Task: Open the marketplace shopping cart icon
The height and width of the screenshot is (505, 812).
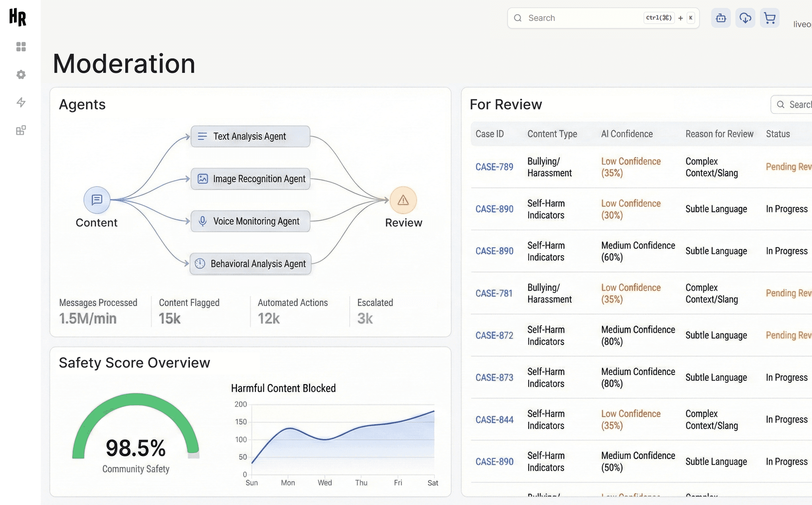Action: (770, 18)
